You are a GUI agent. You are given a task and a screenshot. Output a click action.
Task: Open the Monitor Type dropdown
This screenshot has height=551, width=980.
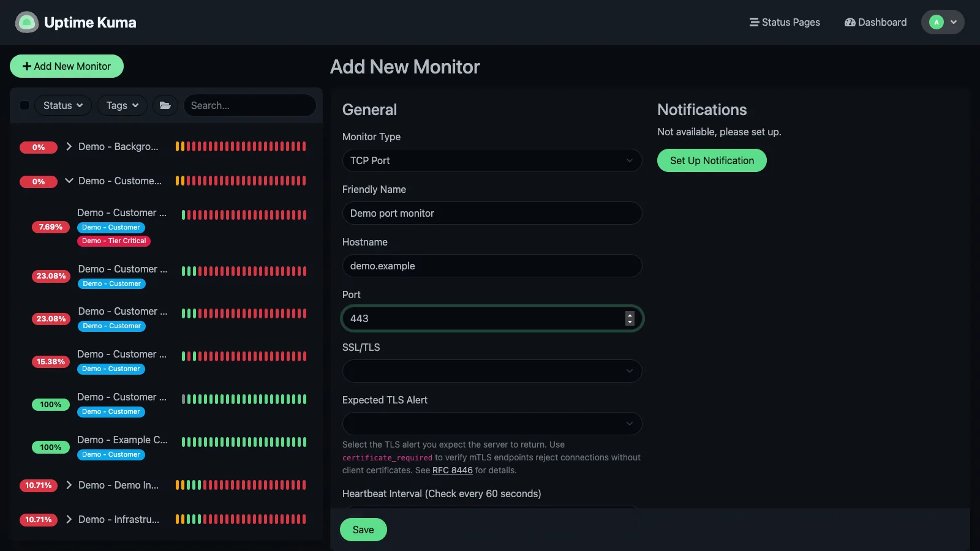click(492, 160)
